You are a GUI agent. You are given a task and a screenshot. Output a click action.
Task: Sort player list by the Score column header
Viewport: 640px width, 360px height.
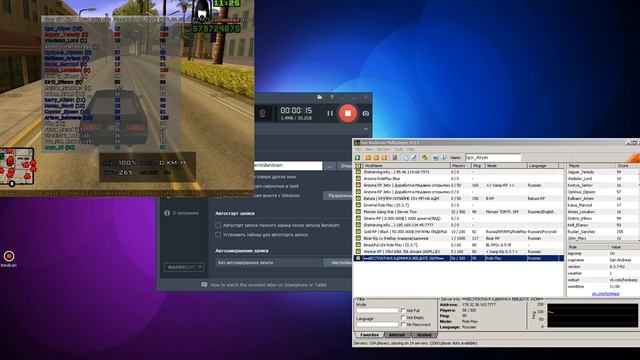(627, 166)
